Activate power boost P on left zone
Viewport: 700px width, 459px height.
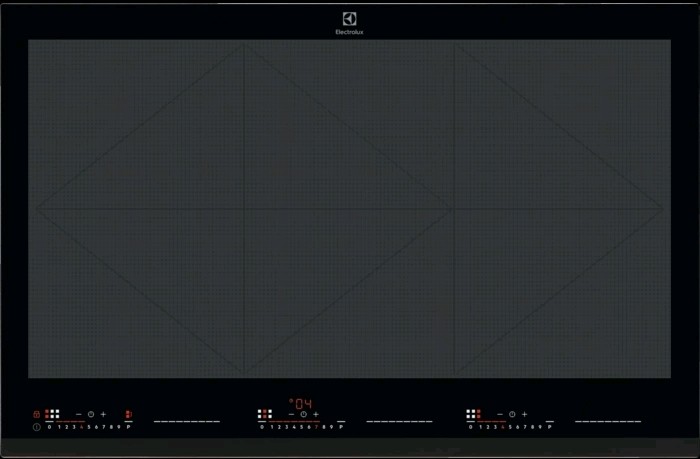point(129,427)
